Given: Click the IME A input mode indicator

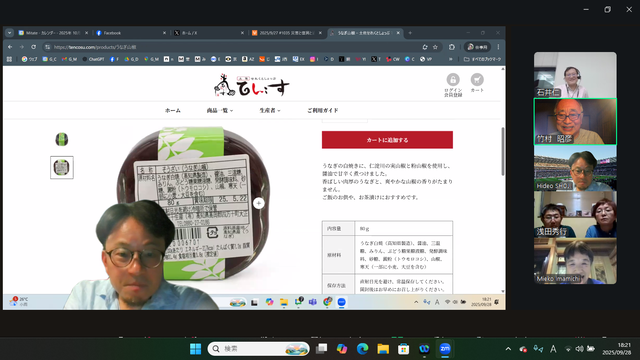Looking at the screenshot, I should click(553, 349).
